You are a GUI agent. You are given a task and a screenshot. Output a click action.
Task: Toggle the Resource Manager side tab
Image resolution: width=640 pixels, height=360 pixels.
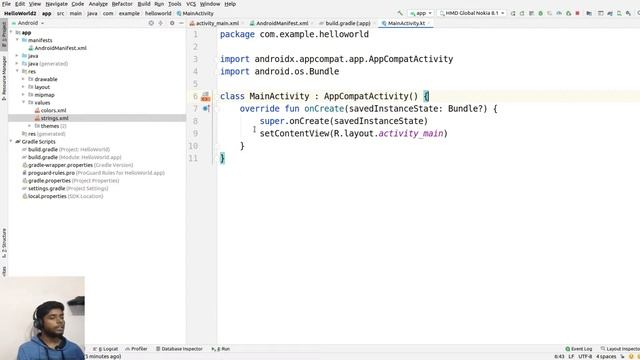coord(4,78)
